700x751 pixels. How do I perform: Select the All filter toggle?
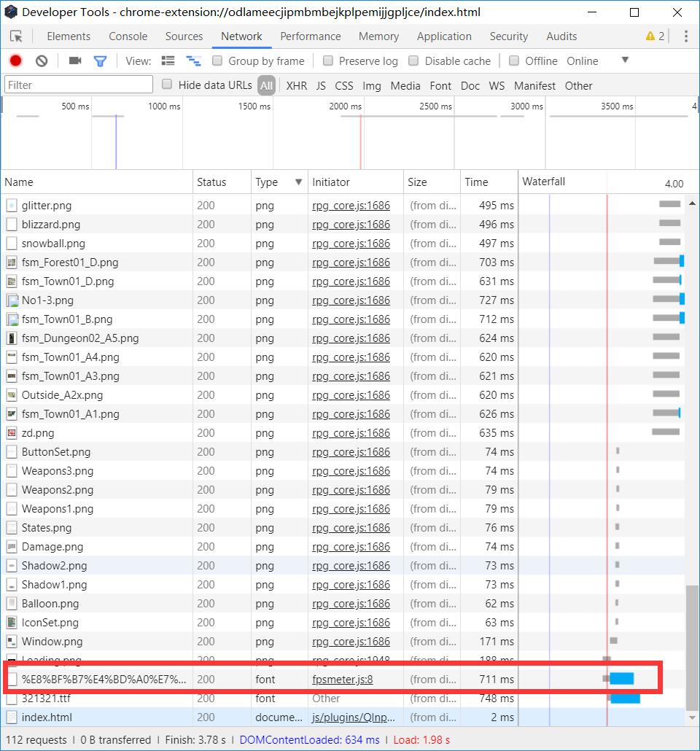[x=266, y=86]
